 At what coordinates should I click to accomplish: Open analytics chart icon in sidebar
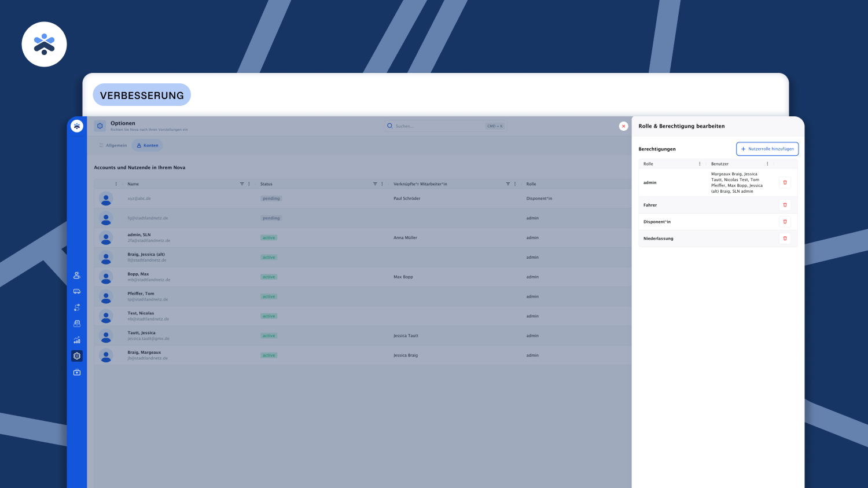point(77,340)
